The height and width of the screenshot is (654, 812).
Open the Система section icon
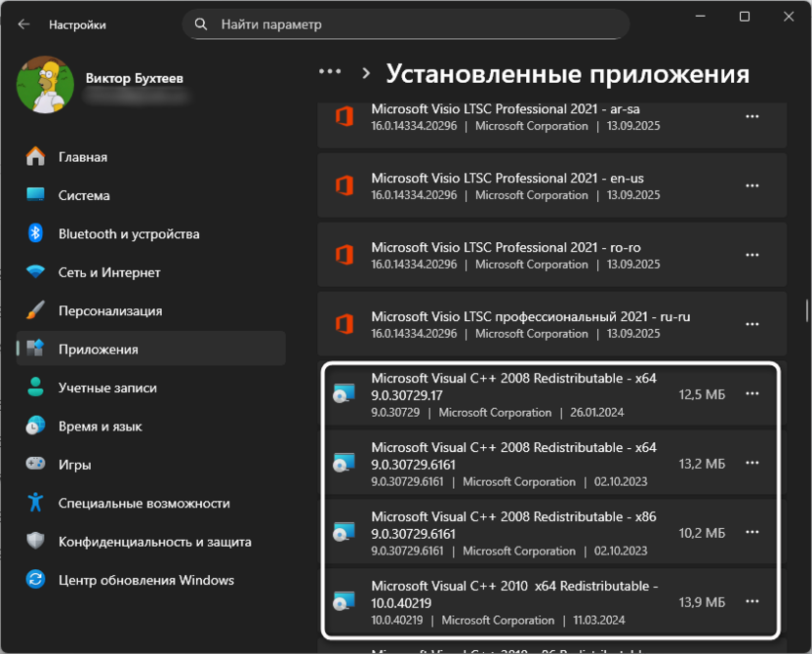[36, 195]
